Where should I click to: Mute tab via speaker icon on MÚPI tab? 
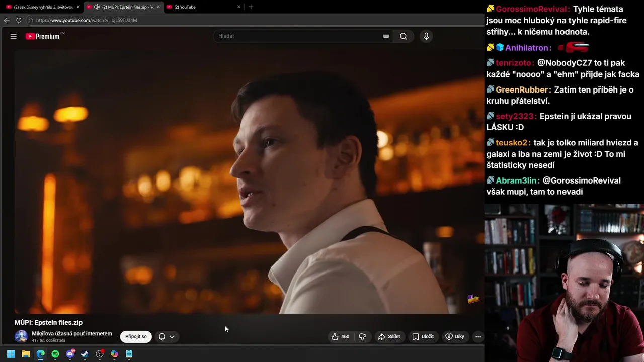click(97, 7)
